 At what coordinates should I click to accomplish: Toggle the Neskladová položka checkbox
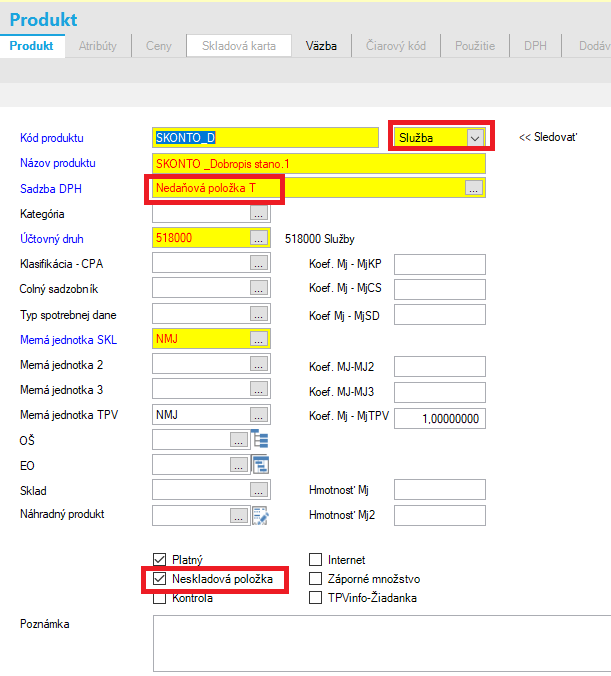160,579
